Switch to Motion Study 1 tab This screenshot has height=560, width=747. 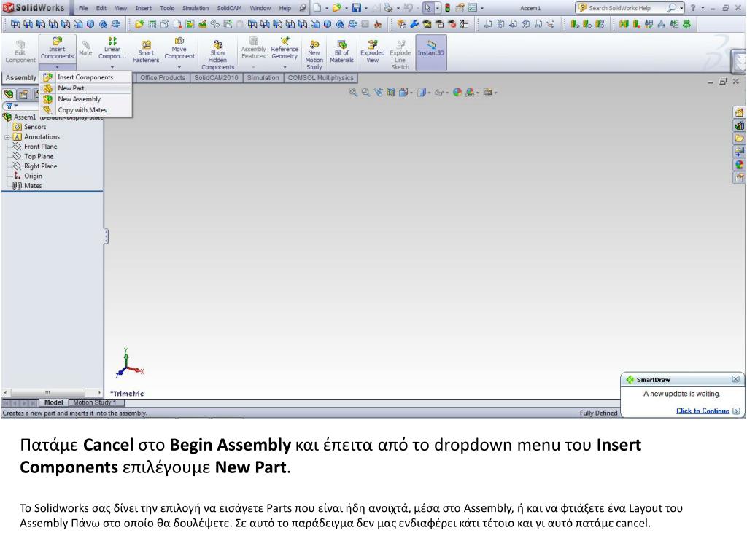coord(94,402)
